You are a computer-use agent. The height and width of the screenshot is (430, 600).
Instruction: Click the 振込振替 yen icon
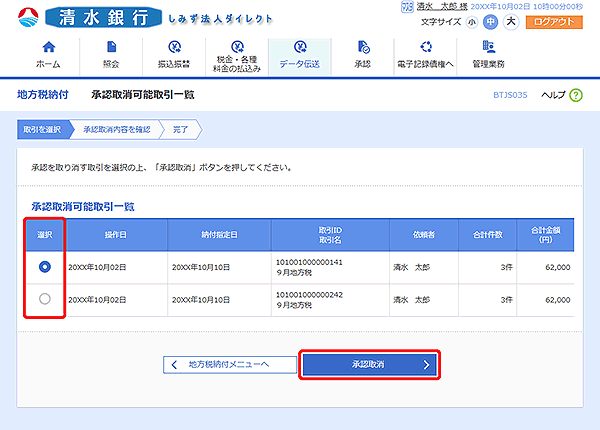click(x=174, y=47)
